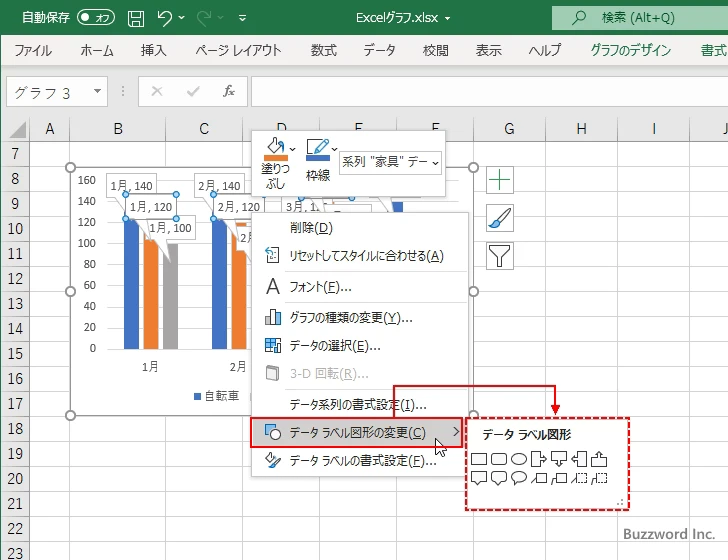Expand the Undo history dropdown arrow
Viewport: 728px width, 560px height.
[182, 18]
